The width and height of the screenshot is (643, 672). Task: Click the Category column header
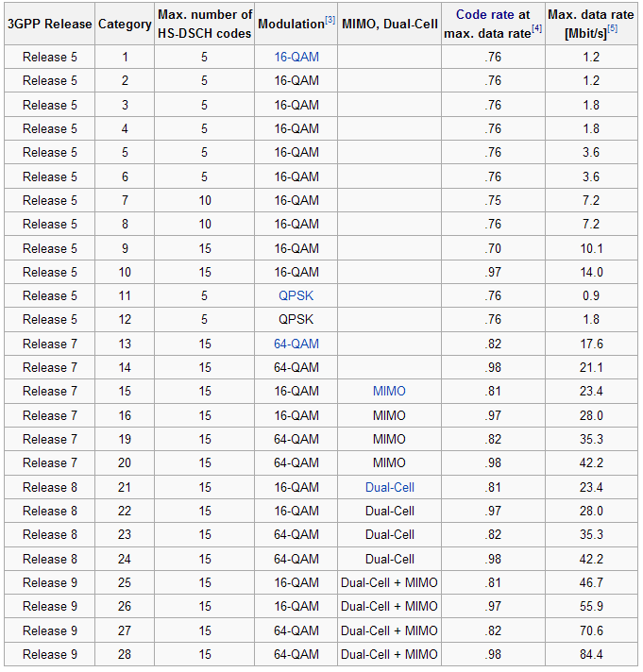coord(126,24)
